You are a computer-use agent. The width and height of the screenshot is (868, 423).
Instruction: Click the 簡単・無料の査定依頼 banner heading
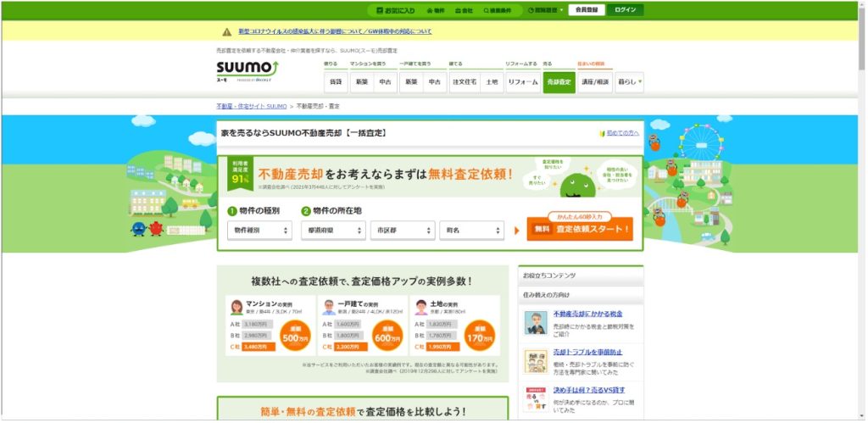363,412
